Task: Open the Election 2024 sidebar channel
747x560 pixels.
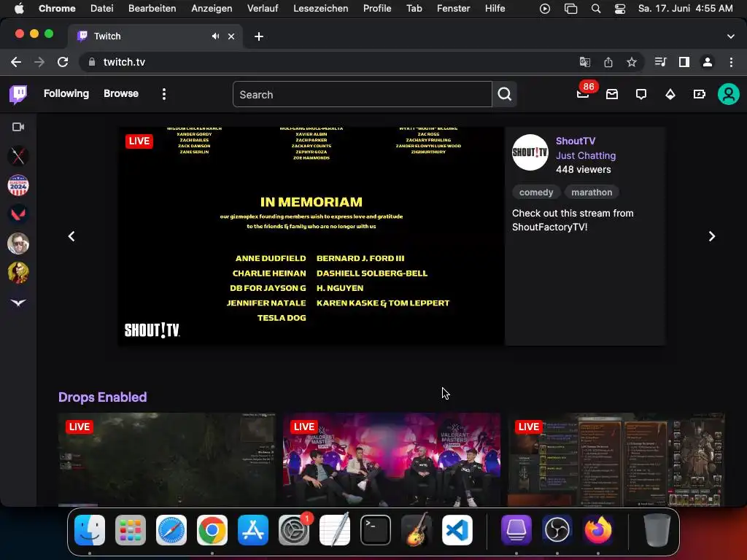Action: coord(18,185)
